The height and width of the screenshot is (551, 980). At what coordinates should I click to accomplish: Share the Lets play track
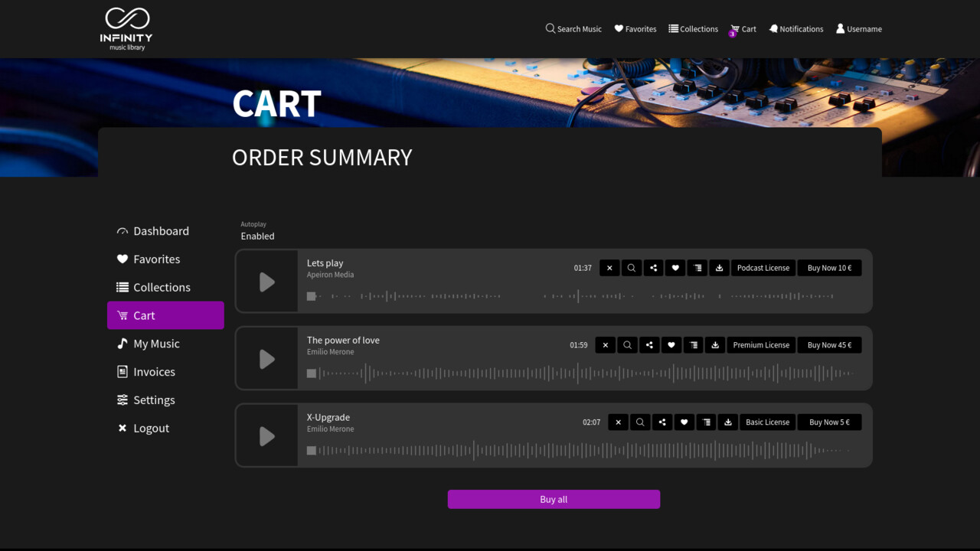pos(653,268)
